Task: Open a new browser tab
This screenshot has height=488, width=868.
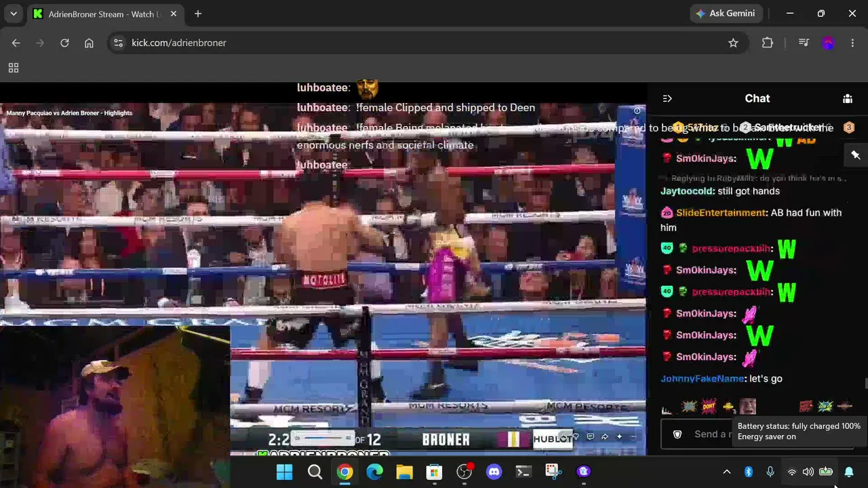Action: [198, 14]
